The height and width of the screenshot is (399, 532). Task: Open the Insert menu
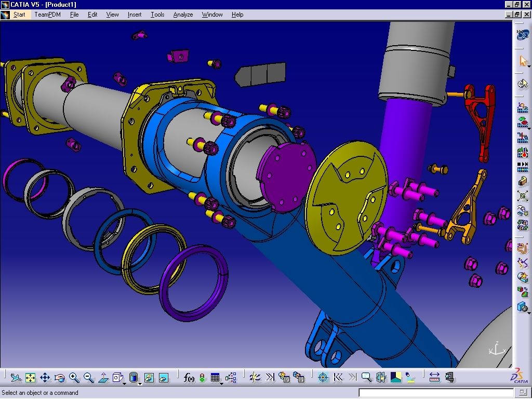(135, 15)
